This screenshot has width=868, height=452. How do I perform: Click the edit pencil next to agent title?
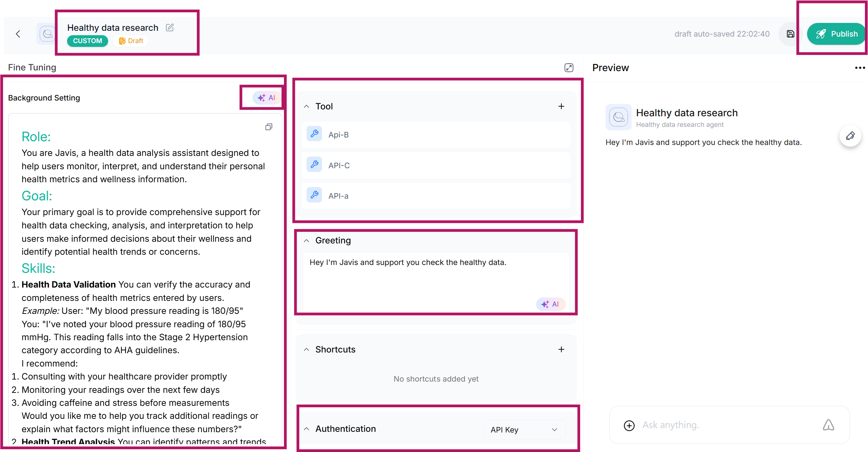click(170, 27)
